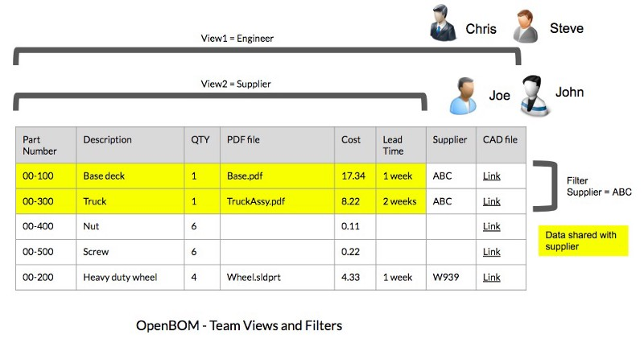Viewport: 644px width, 347px height.
Task: Follow the Screw row's CAD Link
Action: [491, 252]
